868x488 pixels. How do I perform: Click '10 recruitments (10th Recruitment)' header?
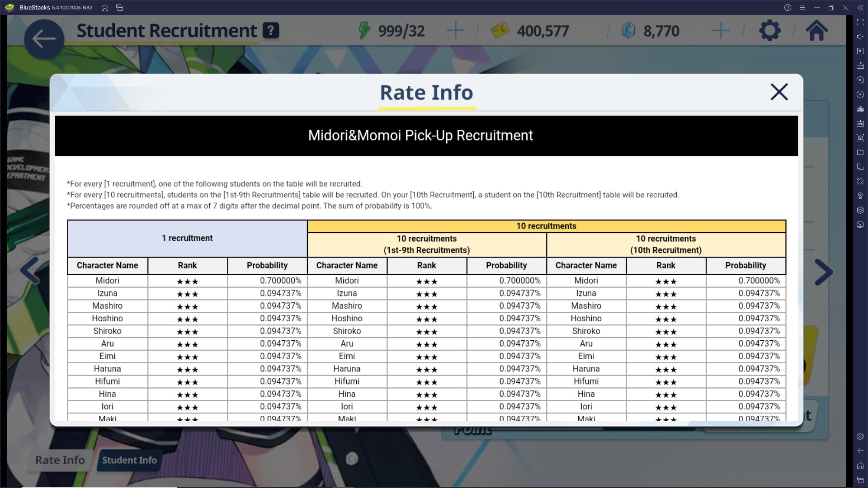point(666,244)
